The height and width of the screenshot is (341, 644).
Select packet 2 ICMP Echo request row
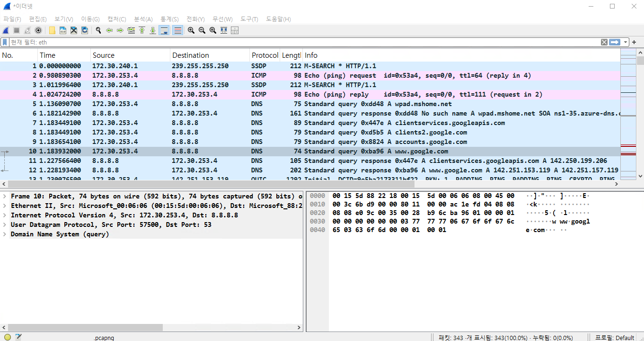[x=310, y=75]
